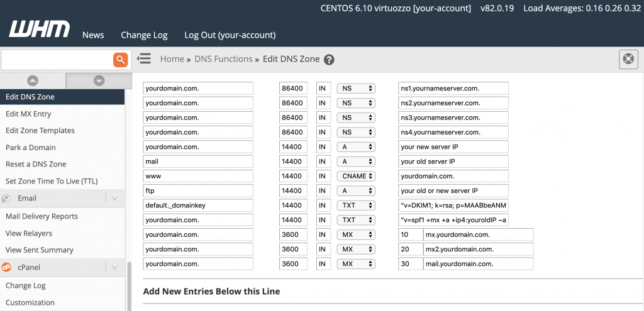The width and height of the screenshot is (644, 311).
Task: Click the ftp record name field
Action: [x=198, y=191]
